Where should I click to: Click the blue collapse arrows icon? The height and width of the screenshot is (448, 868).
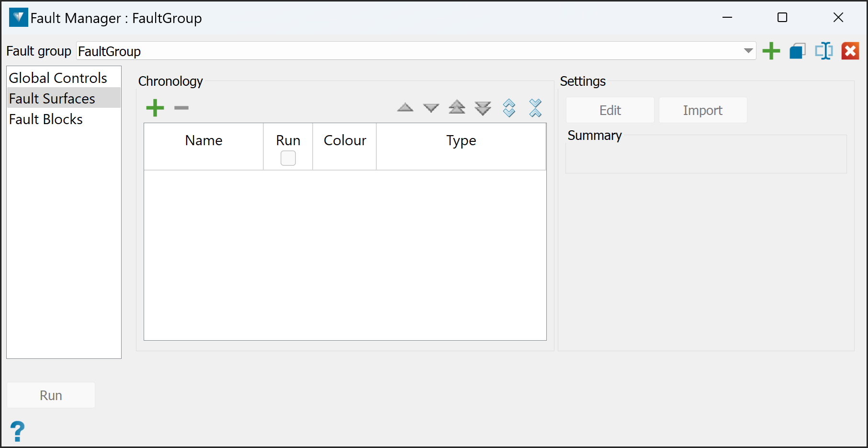[x=535, y=108]
